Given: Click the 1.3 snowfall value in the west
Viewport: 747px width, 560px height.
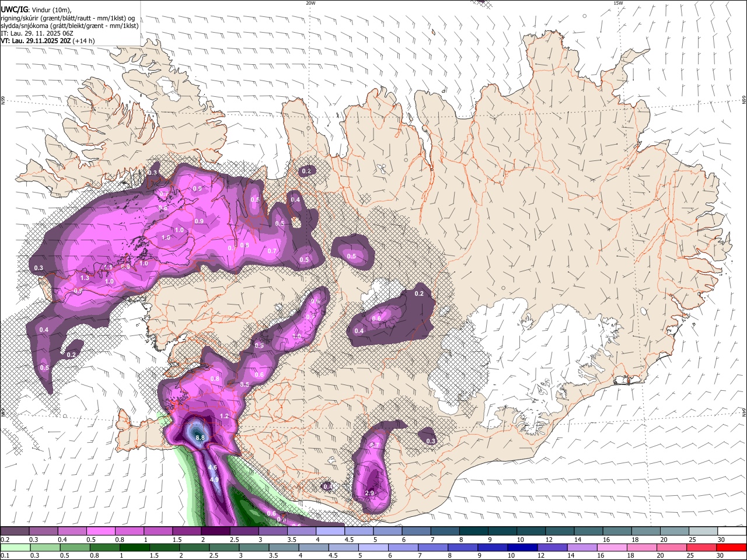Looking at the screenshot, I should 85,278.
